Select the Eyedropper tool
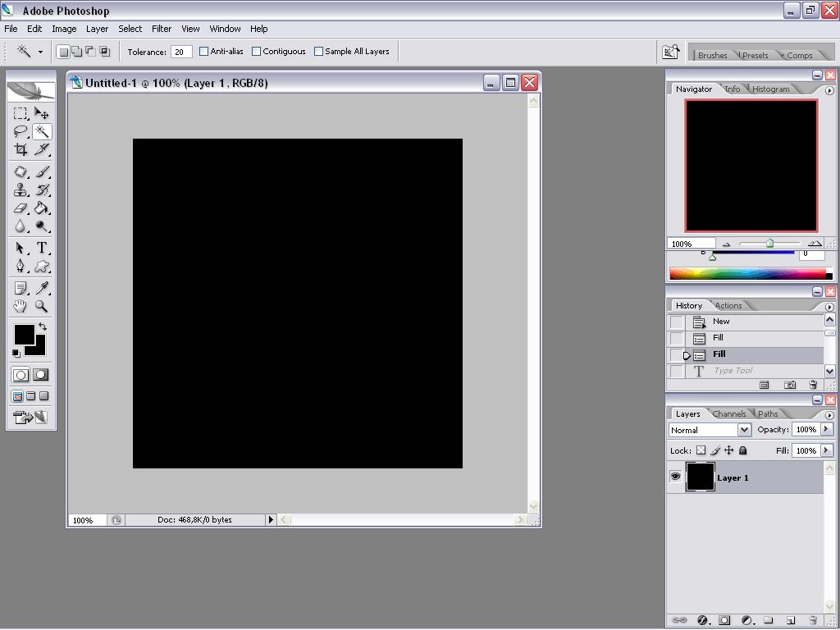The width and height of the screenshot is (840, 630). (x=41, y=288)
